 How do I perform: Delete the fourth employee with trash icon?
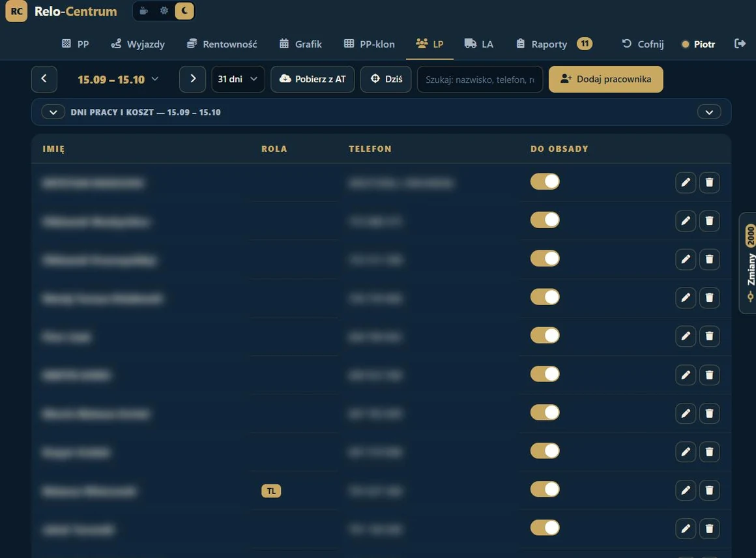coord(709,297)
